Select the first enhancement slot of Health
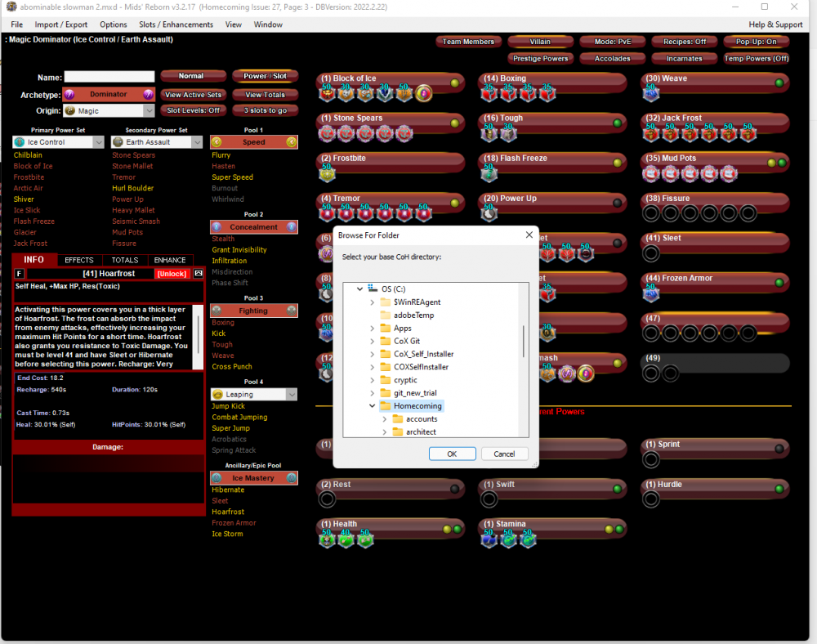 [327, 539]
